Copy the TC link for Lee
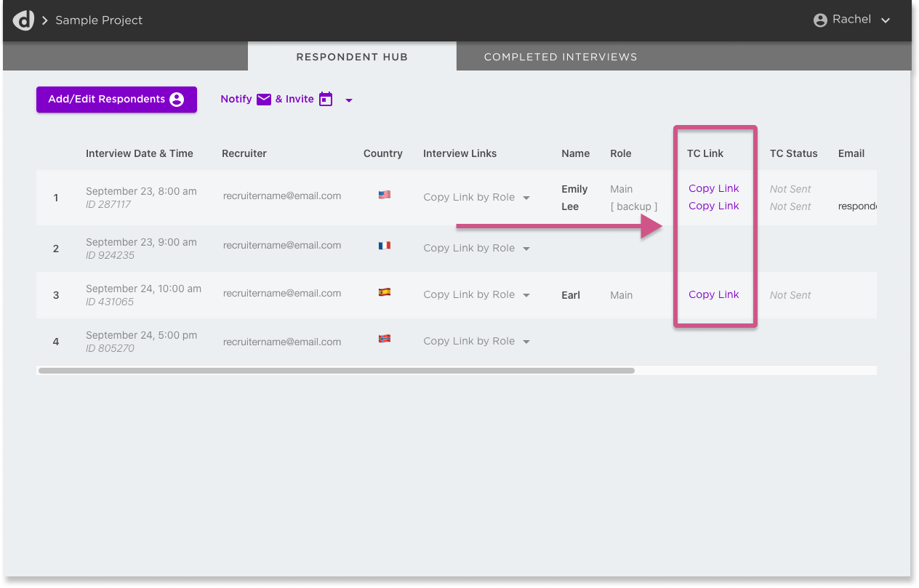The width and height of the screenshot is (919, 588). 714,206
